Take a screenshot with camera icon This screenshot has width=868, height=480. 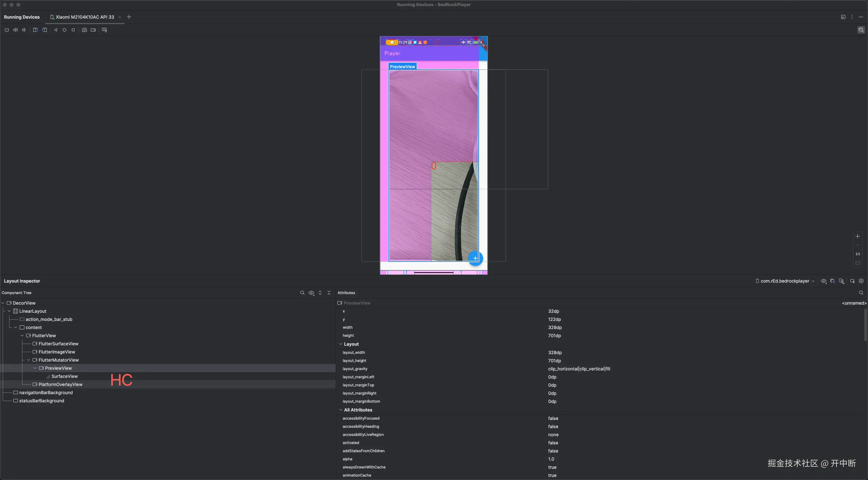coord(84,30)
